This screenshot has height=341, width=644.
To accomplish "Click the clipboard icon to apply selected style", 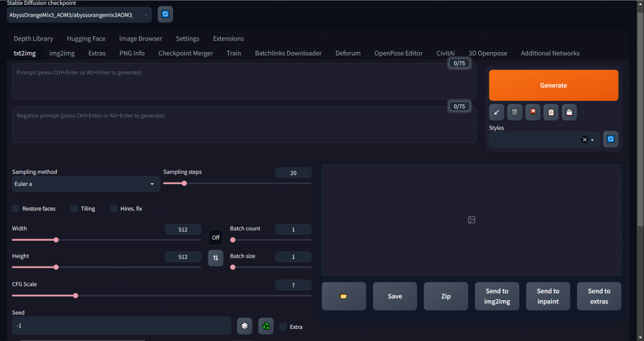I will [x=551, y=112].
